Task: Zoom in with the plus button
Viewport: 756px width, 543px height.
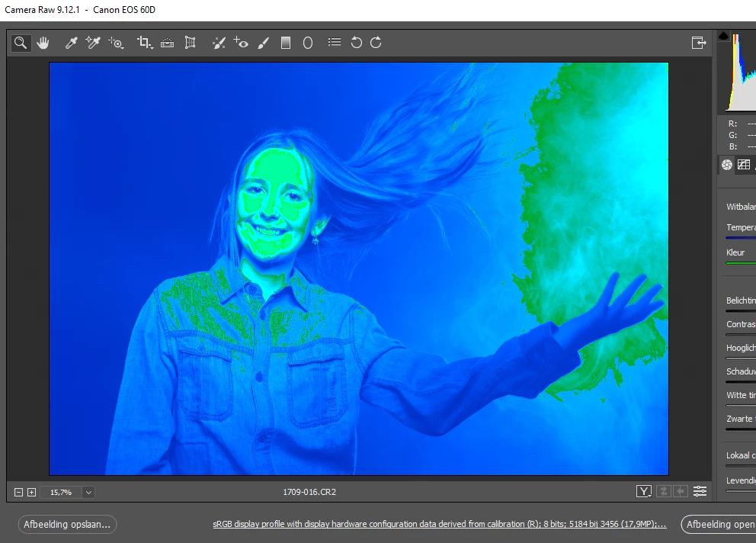Action: click(x=31, y=493)
